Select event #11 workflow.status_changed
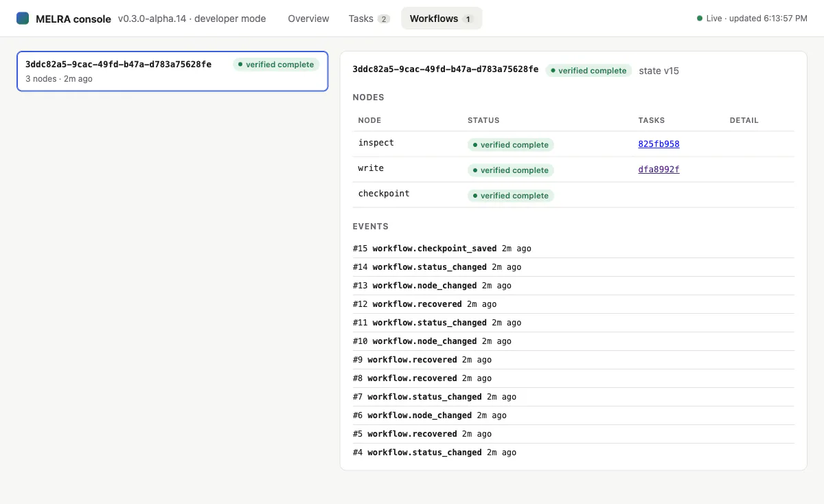The image size is (824, 504). click(573, 323)
